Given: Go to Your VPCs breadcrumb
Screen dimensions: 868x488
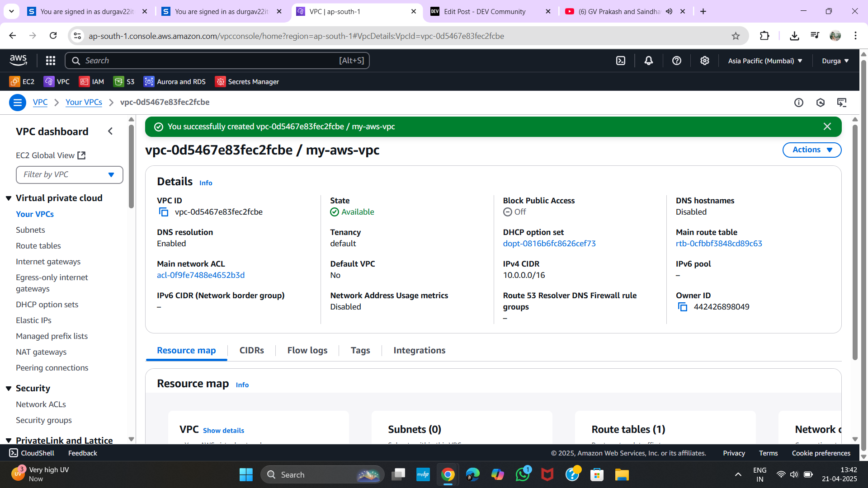Looking at the screenshot, I should point(84,102).
